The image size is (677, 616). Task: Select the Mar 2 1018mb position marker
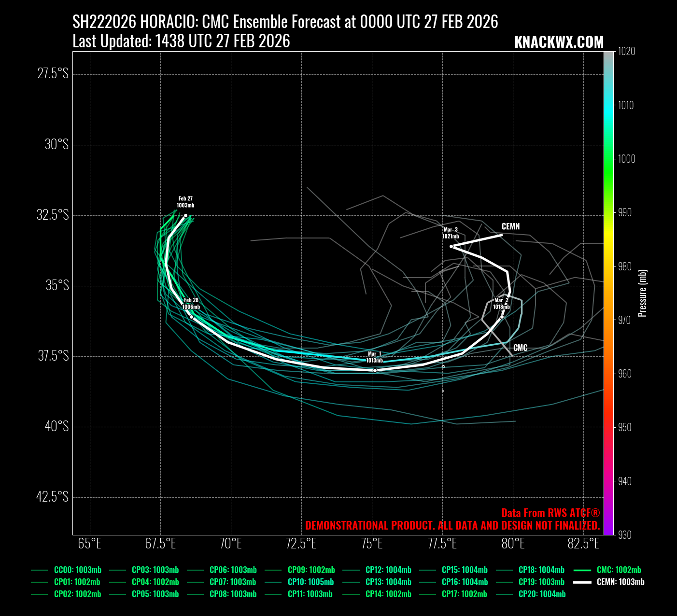coord(502,317)
